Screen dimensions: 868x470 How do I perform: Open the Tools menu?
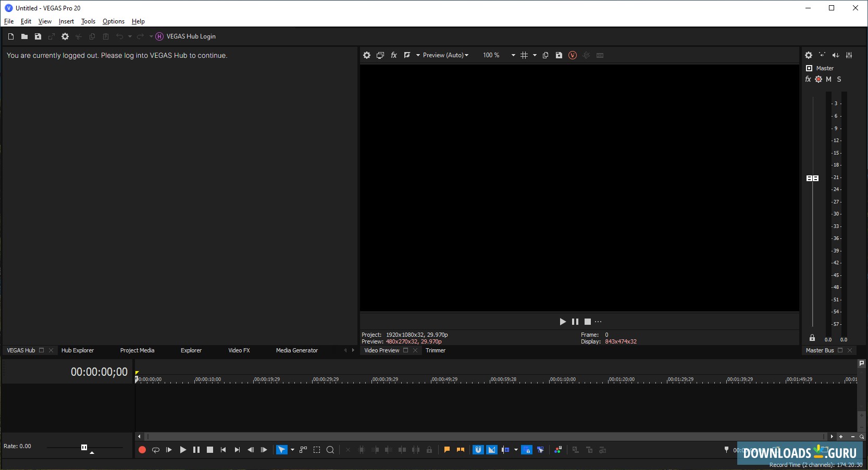(88, 21)
